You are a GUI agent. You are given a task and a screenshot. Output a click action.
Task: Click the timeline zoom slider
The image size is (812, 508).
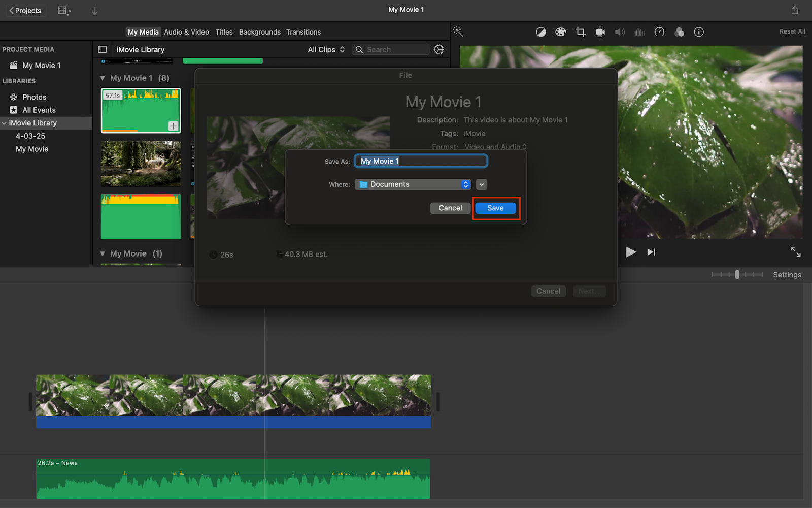tap(737, 275)
